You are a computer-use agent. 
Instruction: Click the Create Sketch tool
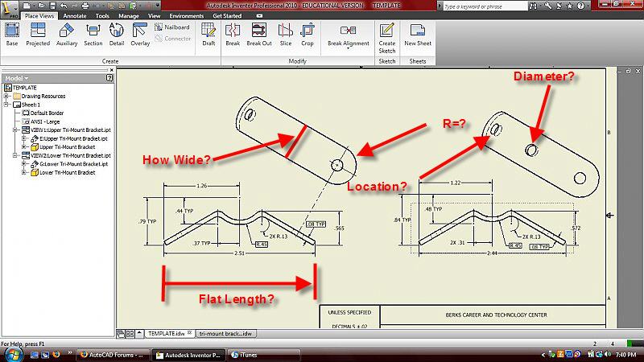click(x=387, y=39)
